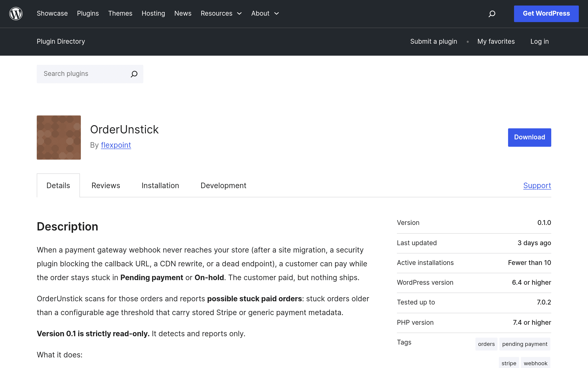
Task: Click the version value 0.1.0
Action: [x=544, y=223]
